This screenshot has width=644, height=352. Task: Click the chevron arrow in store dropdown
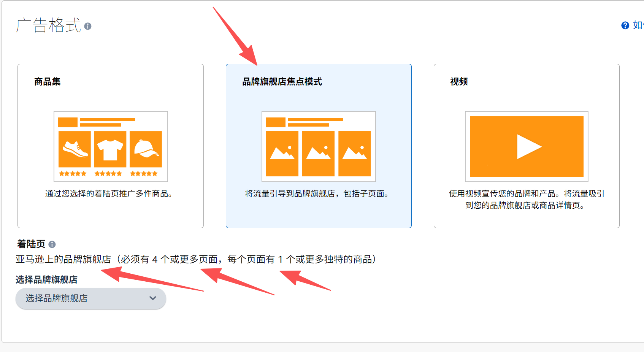(153, 298)
